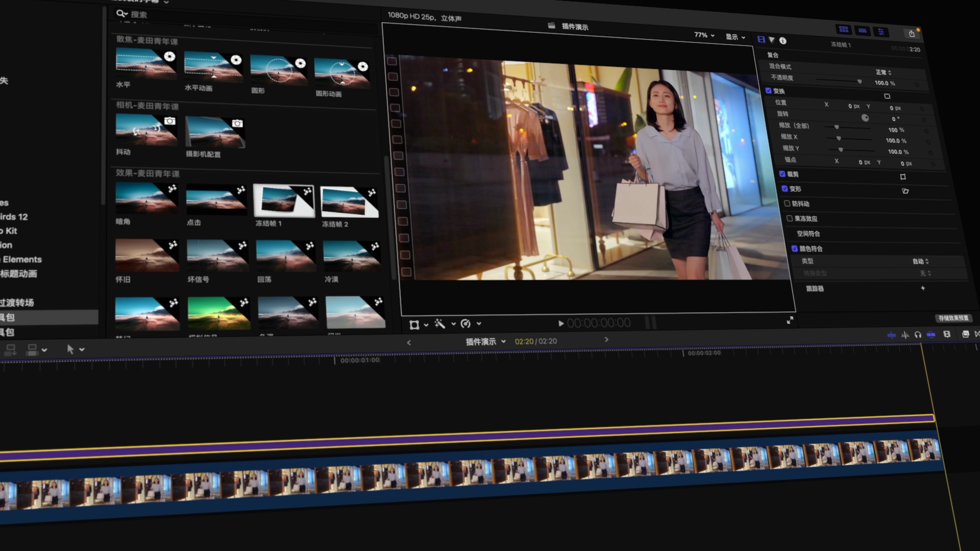Toggle the timeline layout button
The height and width of the screenshot is (551, 980).
pos(863,31)
